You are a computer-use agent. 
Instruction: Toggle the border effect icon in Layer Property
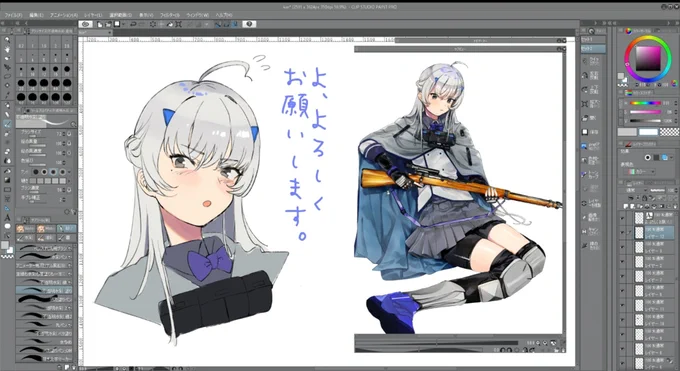click(648, 158)
